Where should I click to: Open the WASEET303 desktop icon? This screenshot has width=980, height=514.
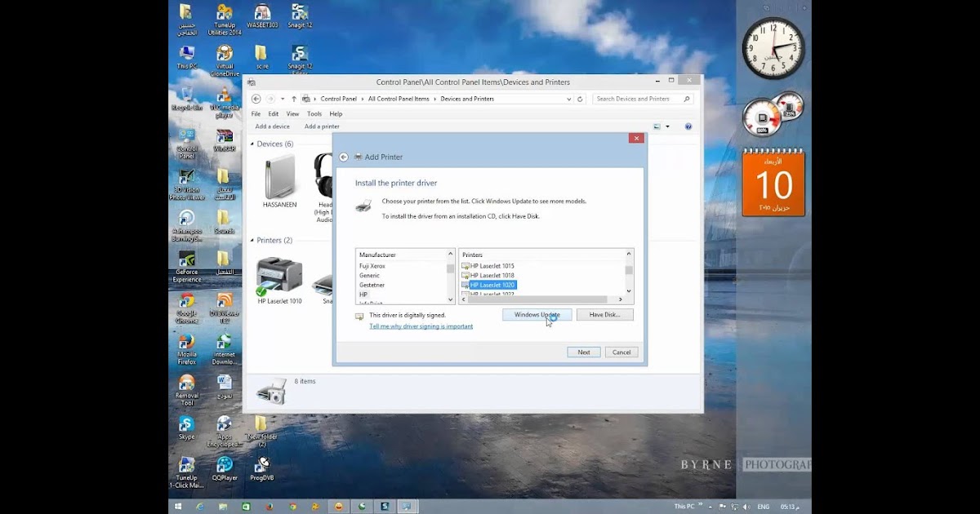(x=261, y=16)
